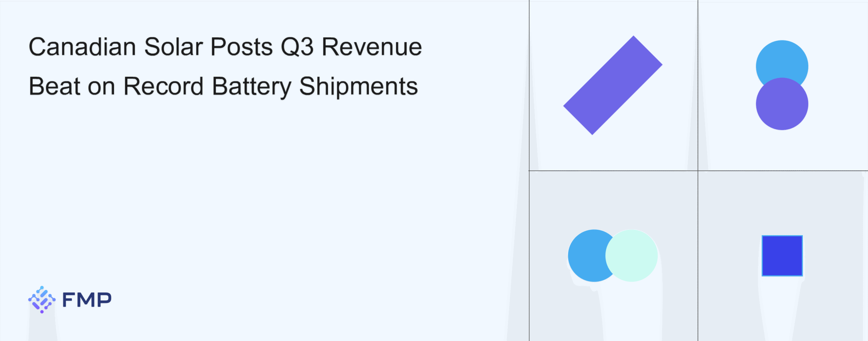Click the word "Posts" in the headline
The width and height of the screenshot is (868, 341).
click(241, 47)
